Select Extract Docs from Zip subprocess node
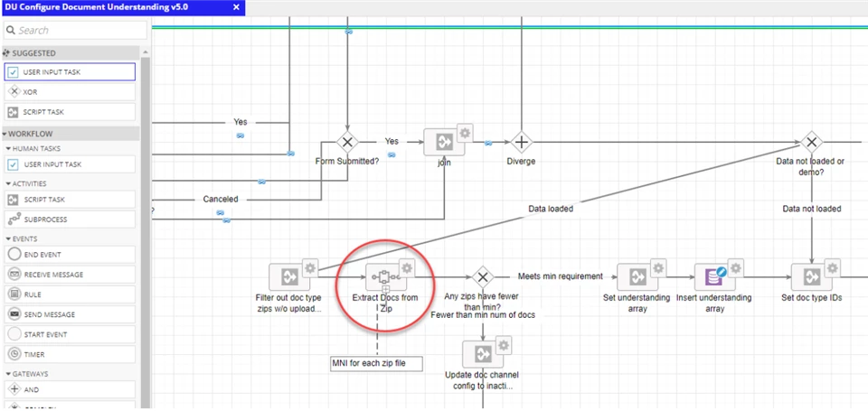Screen dimensions: 868x411 [386, 276]
